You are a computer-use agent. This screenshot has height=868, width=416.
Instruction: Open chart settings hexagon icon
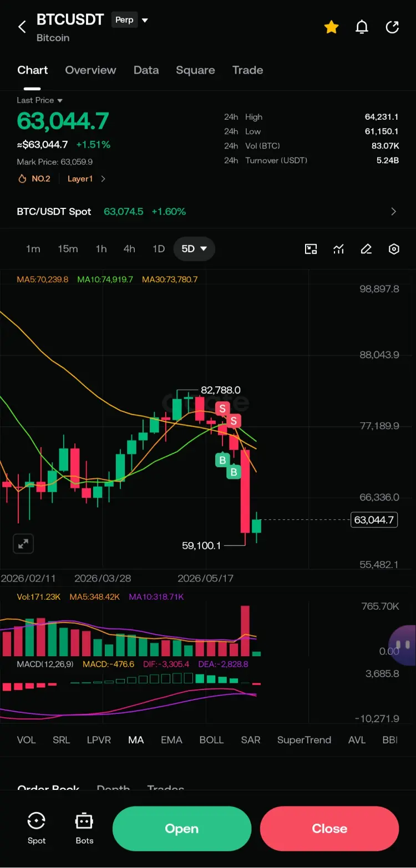coord(394,249)
